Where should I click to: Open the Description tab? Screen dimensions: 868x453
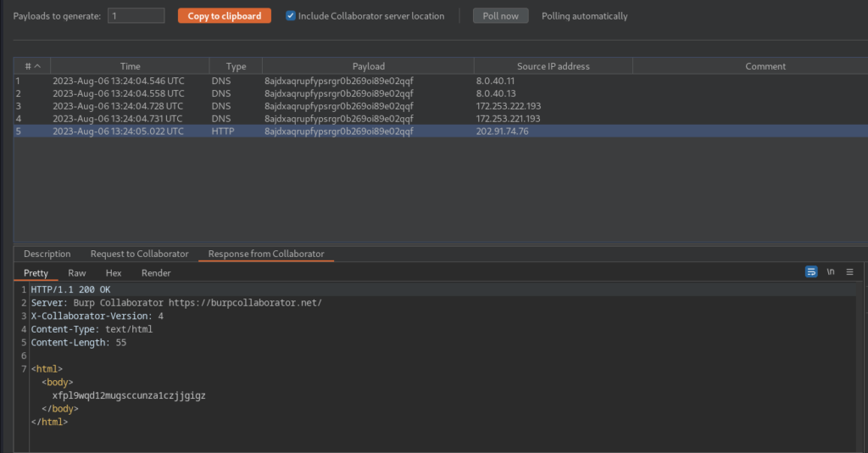tap(47, 254)
